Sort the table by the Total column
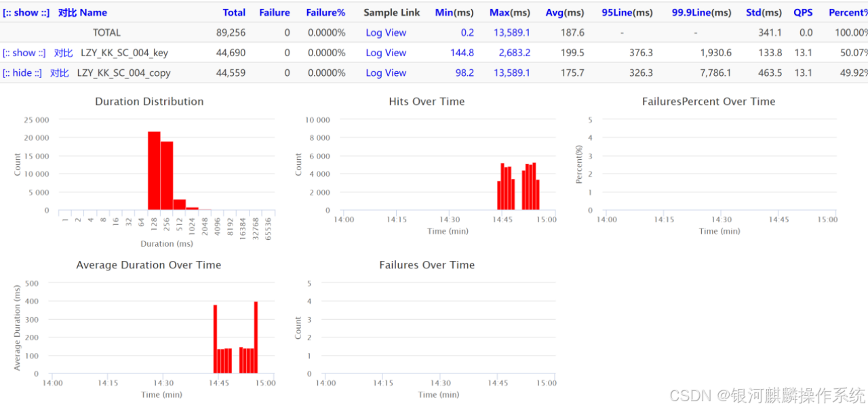Screen dimensions: 868x410 click(x=234, y=12)
